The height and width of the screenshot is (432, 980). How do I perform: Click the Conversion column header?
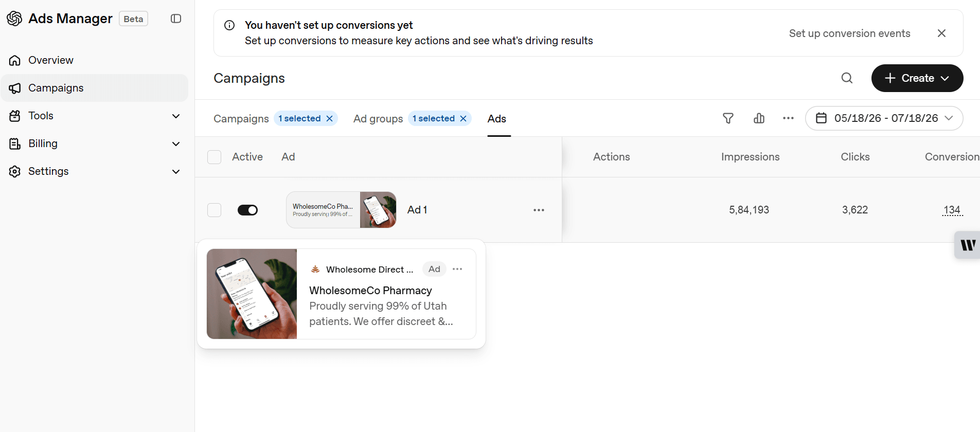[x=952, y=157]
